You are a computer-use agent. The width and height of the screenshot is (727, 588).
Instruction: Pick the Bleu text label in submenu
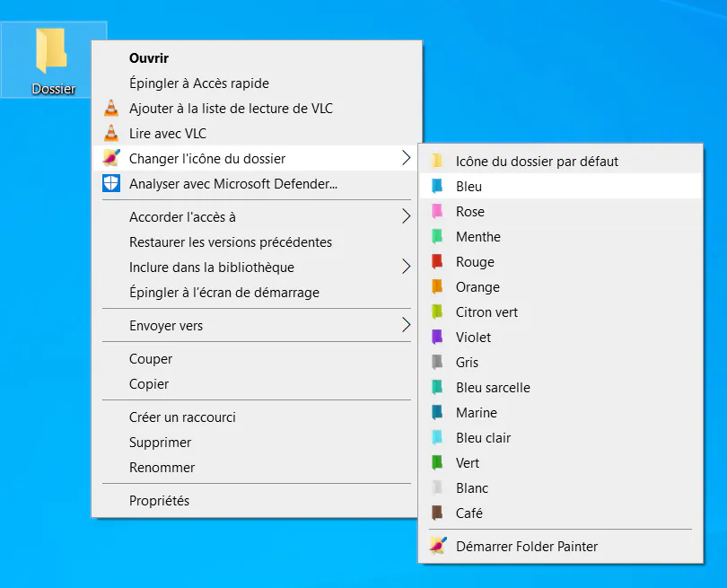click(x=469, y=187)
